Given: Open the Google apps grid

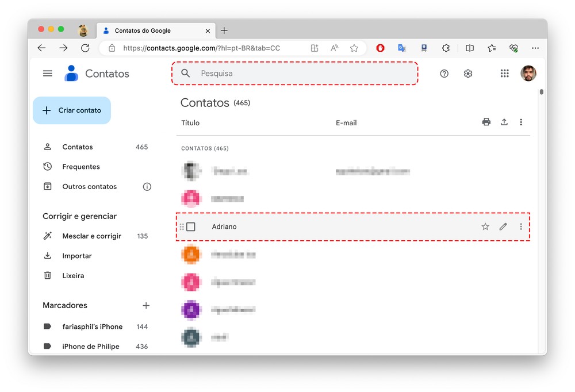Looking at the screenshot, I should [x=505, y=74].
